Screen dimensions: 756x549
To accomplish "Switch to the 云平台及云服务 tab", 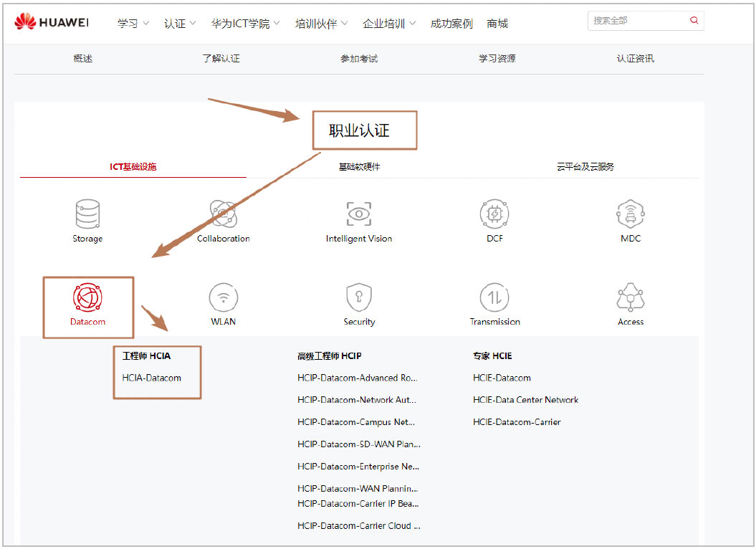I will [x=585, y=167].
